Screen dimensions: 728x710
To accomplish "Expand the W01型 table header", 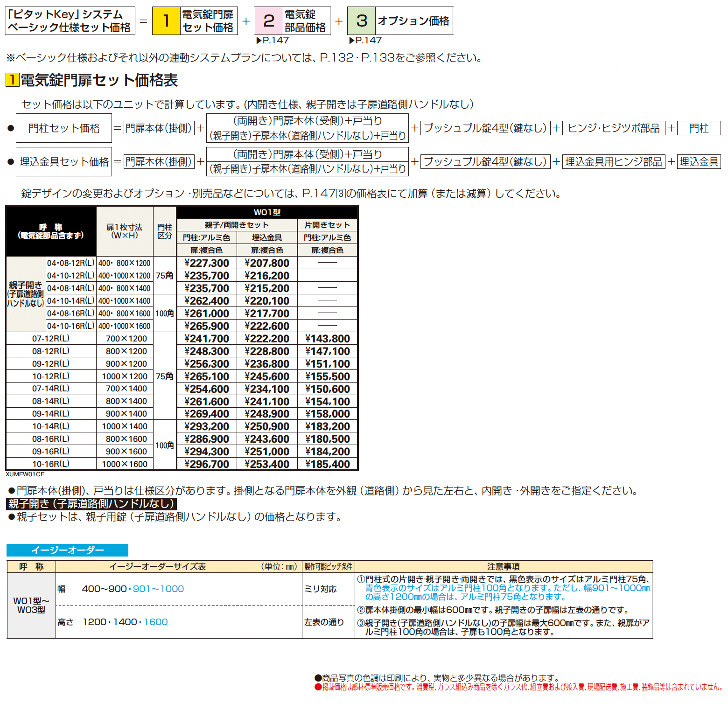I will (266, 212).
